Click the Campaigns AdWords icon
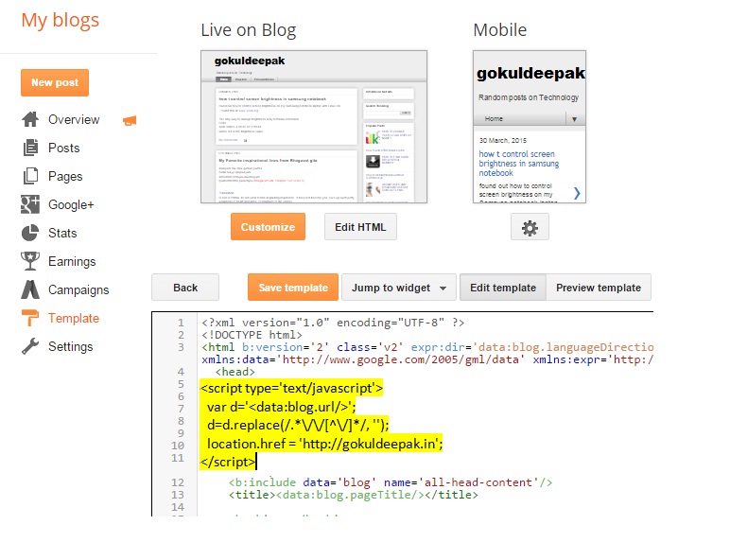 coord(30,289)
